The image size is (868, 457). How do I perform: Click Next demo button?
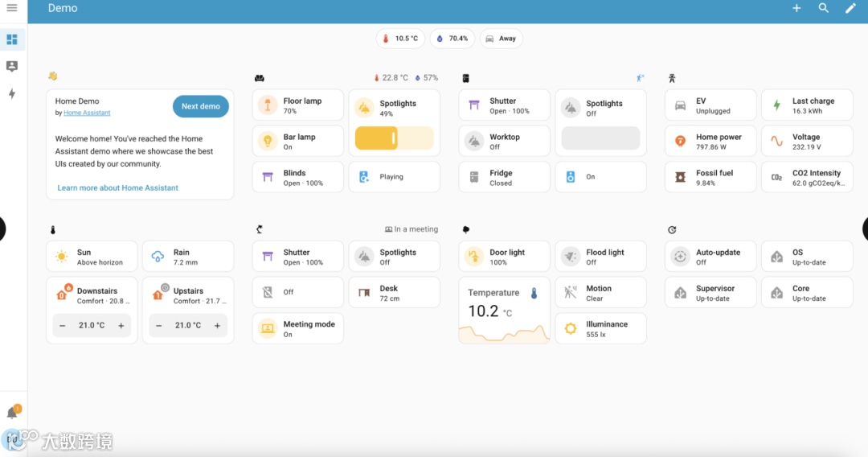[200, 106]
